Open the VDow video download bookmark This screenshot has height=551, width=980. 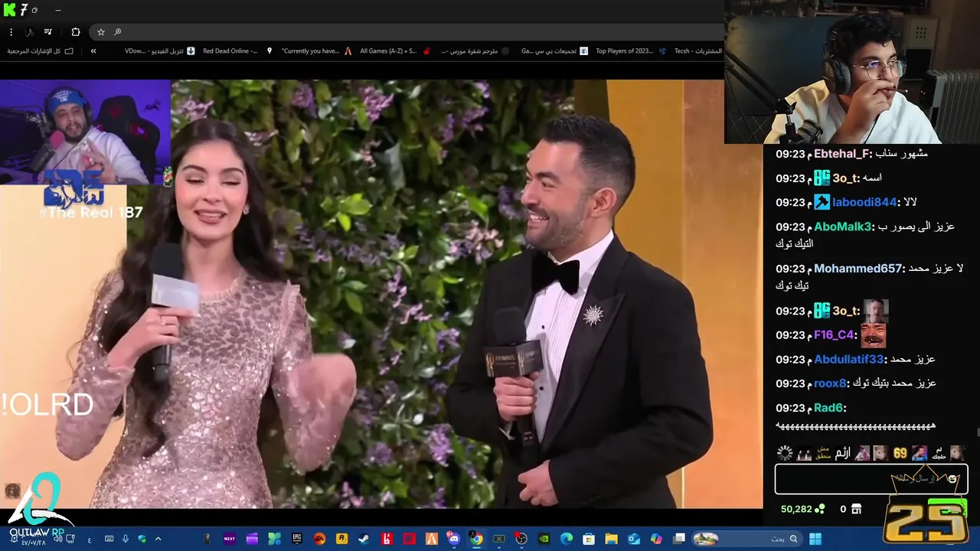point(160,51)
